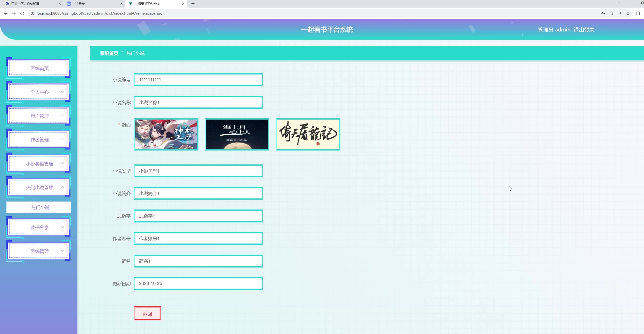
Task: Reload the page with the refresh icon
Action: [22, 13]
